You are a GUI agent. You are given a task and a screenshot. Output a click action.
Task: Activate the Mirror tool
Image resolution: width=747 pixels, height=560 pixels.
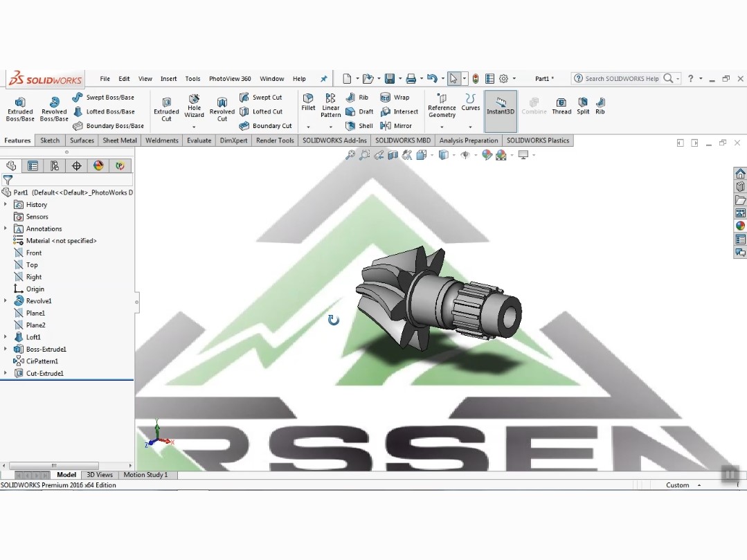(396, 126)
